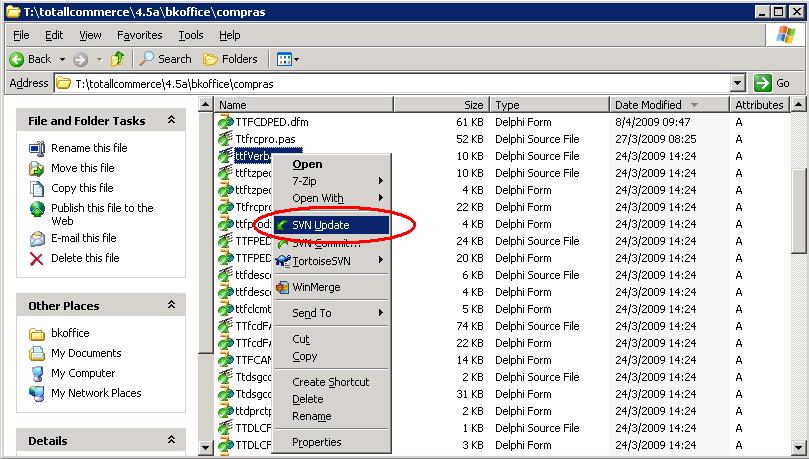Sort by Date Modified column header
This screenshot has height=459, width=809.
(669, 105)
